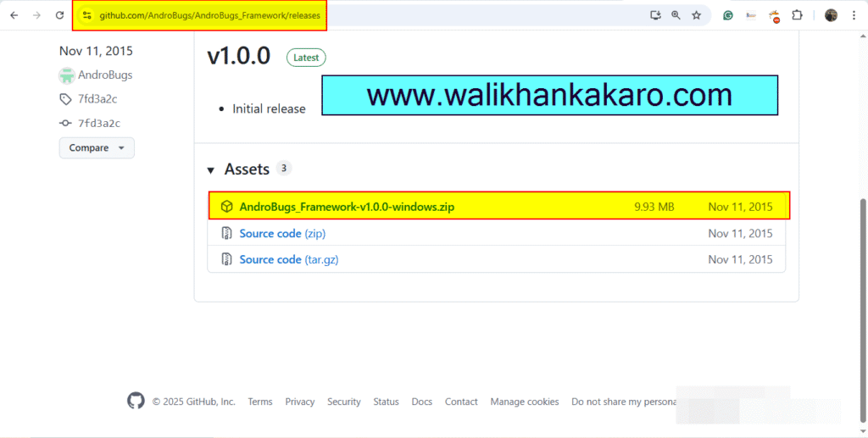Open tag 7fd3a2c next to tag icon
Image resolution: width=868 pixels, height=438 pixels.
point(97,99)
